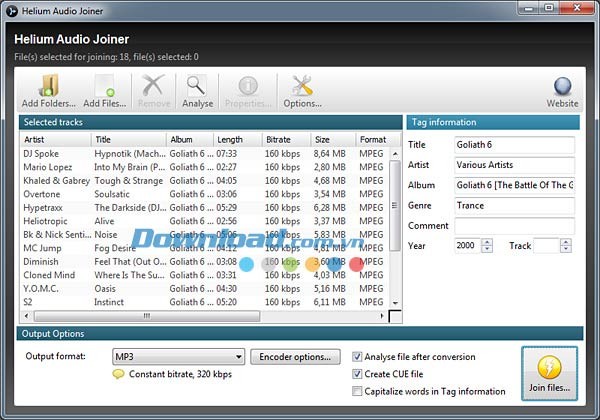Click the horizontal scrollbar thumb of track list

coord(147,316)
